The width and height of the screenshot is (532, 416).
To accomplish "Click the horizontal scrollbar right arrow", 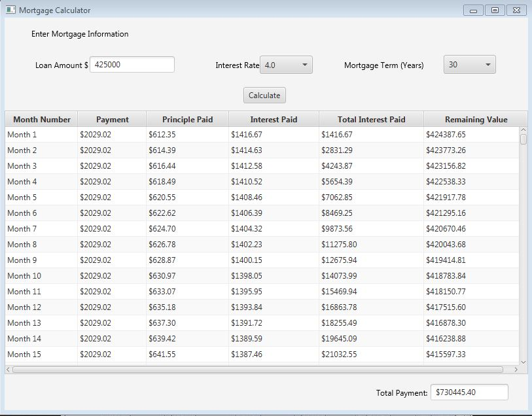I will click(x=516, y=370).
